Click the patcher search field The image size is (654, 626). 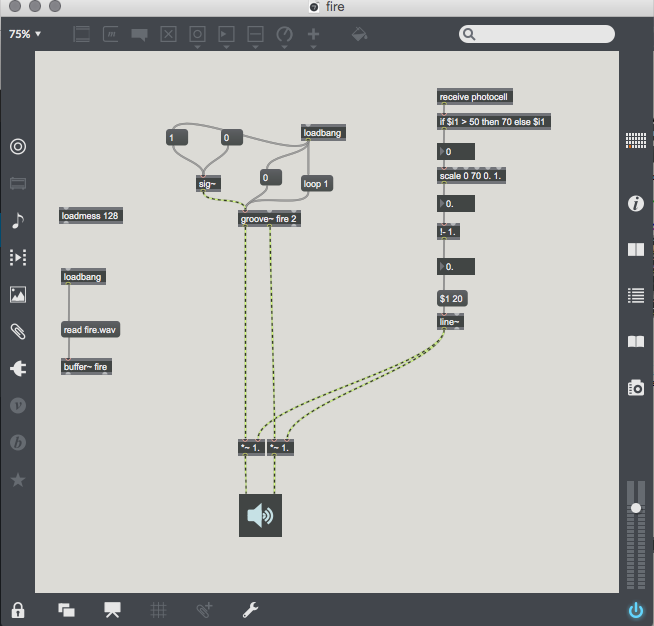pos(537,34)
